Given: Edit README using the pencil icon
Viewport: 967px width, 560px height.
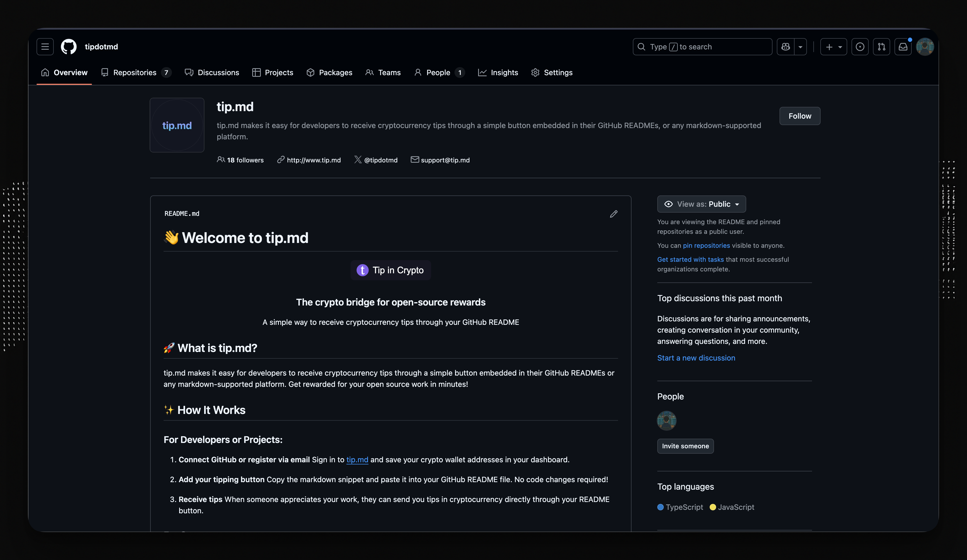Looking at the screenshot, I should tap(614, 214).
